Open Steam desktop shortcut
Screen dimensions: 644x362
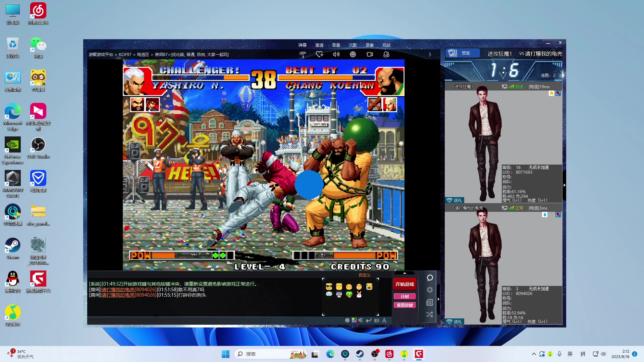tap(13, 248)
